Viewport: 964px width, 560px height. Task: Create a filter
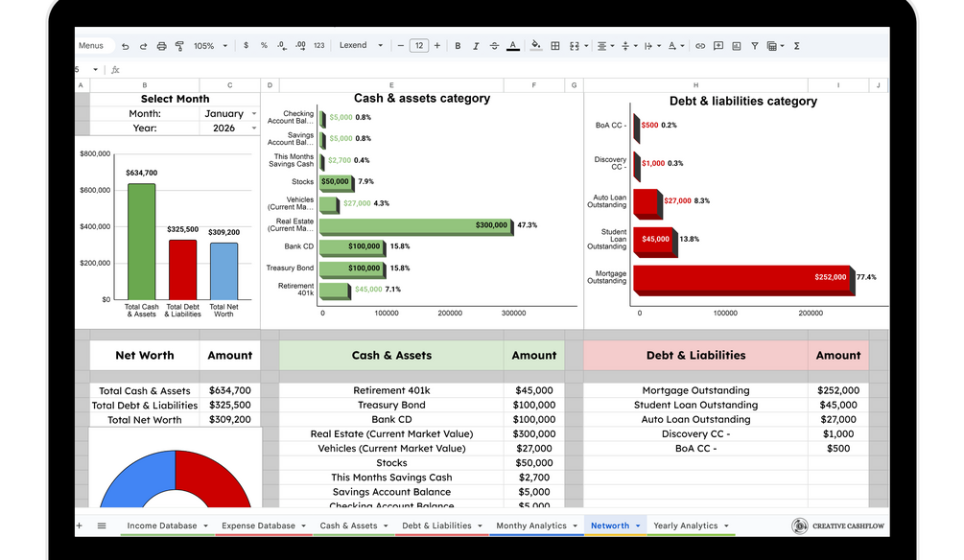pos(754,46)
